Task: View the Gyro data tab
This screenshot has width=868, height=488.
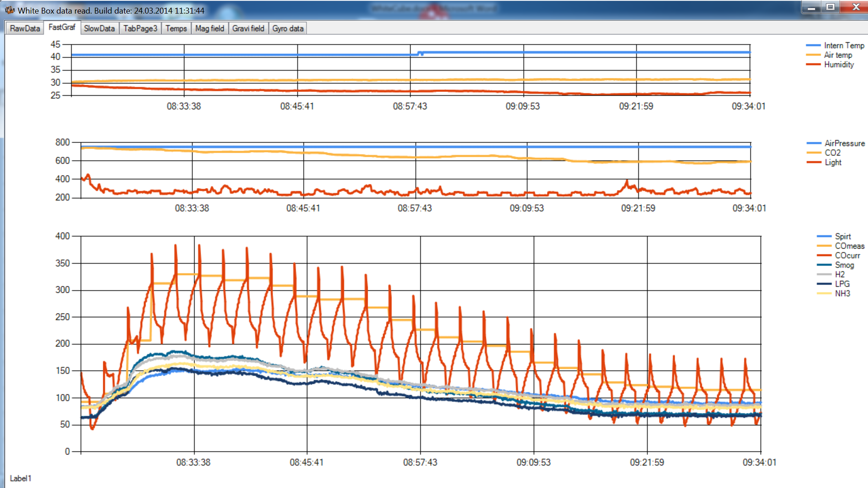Action: pyautogui.click(x=288, y=29)
